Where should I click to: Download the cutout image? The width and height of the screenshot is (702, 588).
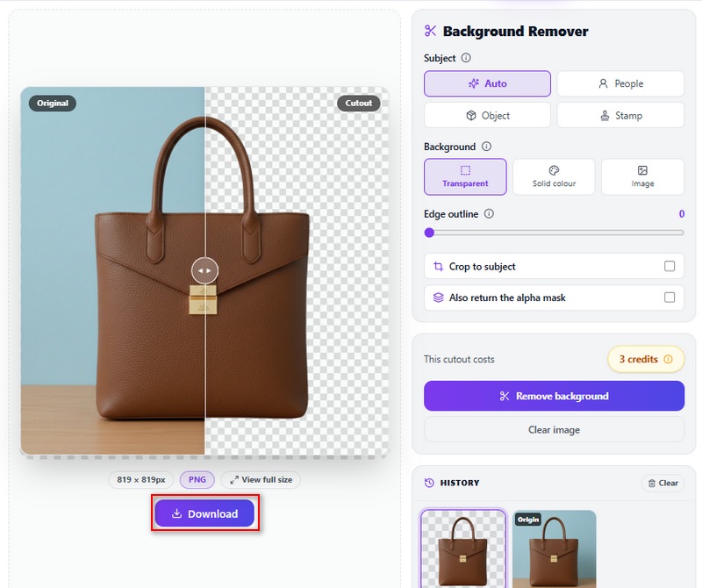(204, 513)
